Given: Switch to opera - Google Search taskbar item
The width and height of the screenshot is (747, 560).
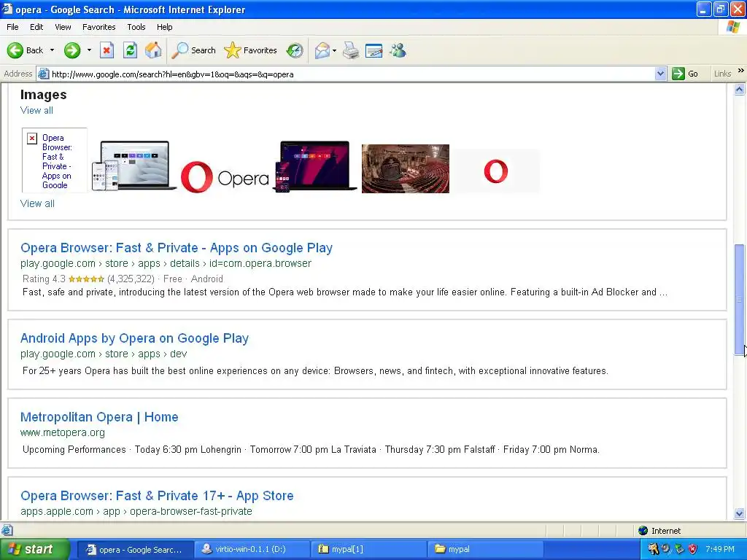Looking at the screenshot, I should (x=135, y=549).
